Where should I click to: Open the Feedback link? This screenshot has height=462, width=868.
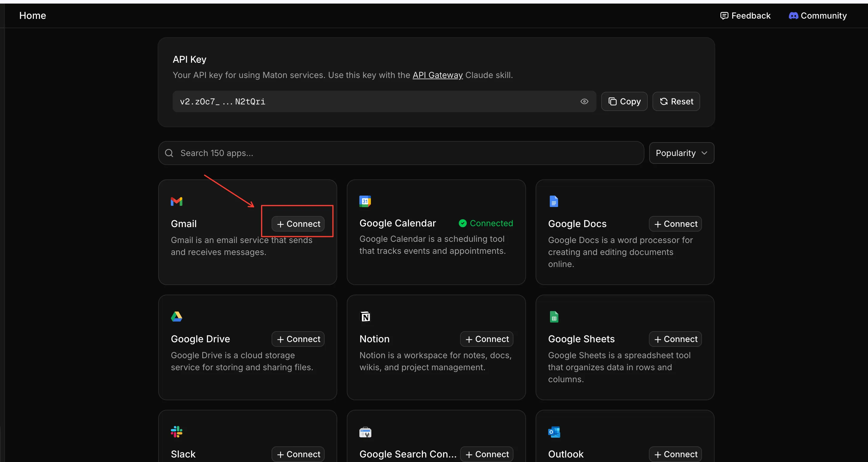(745, 16)
